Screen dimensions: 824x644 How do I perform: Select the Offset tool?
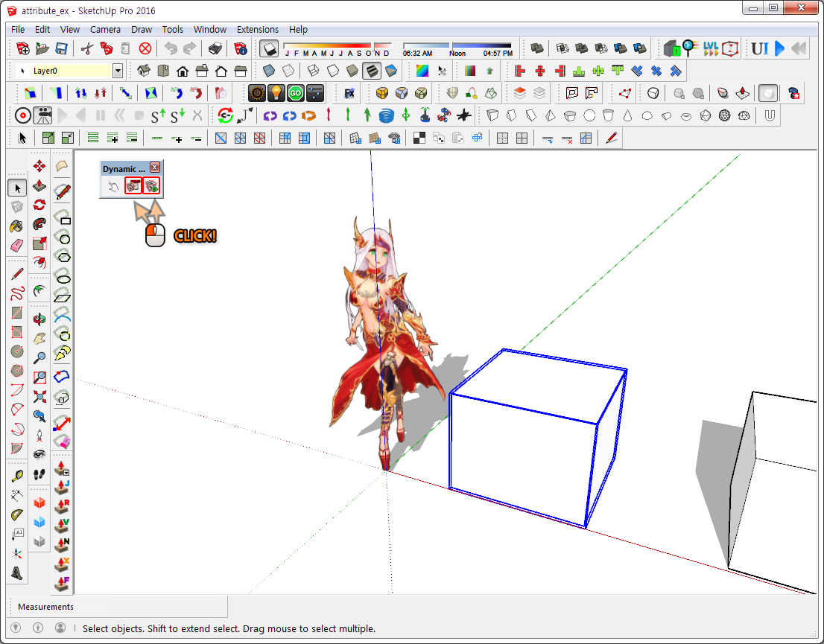click(39, 262)
